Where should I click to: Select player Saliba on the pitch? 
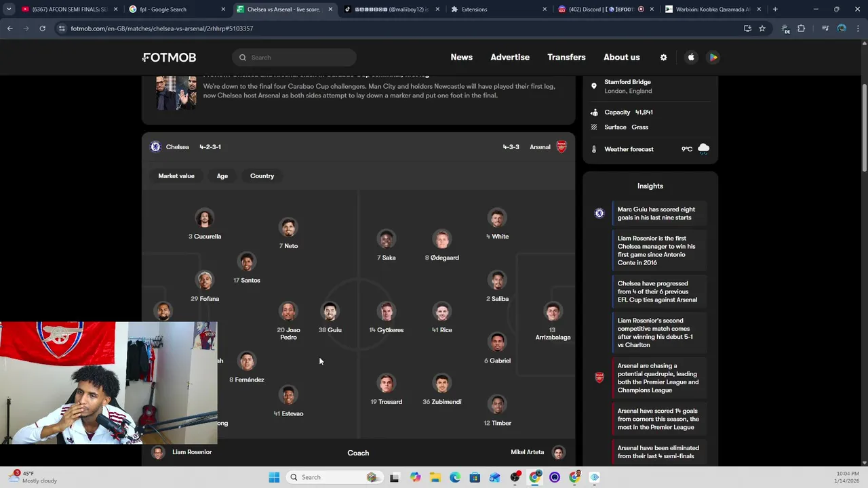[x=497, y=287]
